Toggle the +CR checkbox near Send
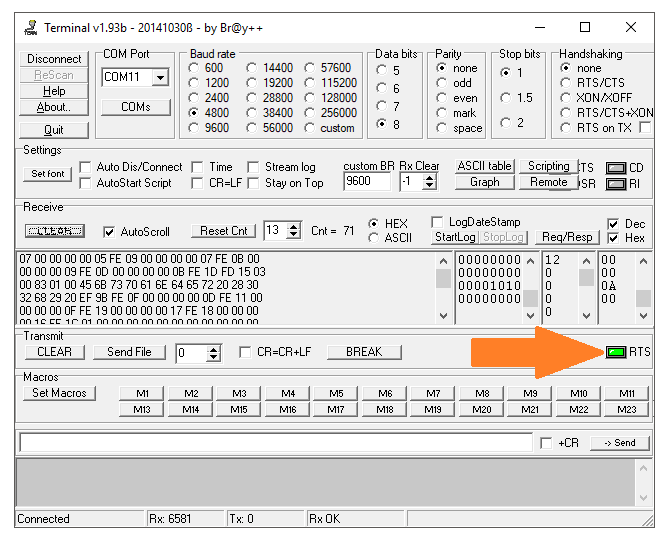 point(546,443)
